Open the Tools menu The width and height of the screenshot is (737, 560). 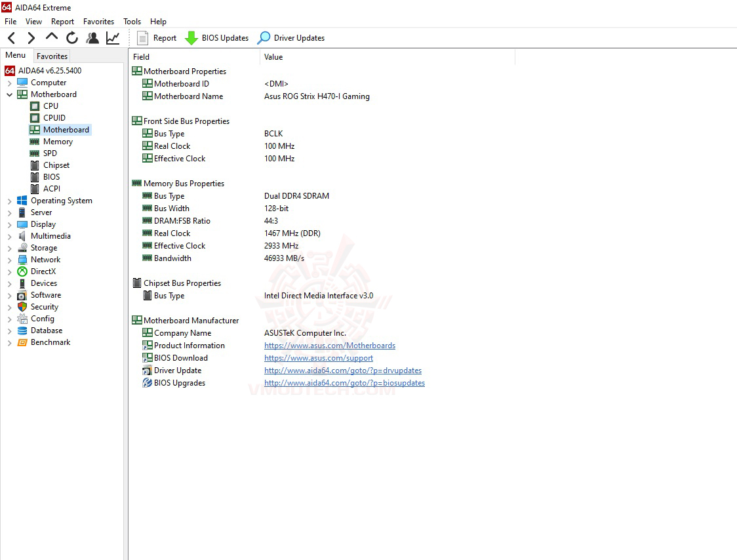[x=132, y=22]
